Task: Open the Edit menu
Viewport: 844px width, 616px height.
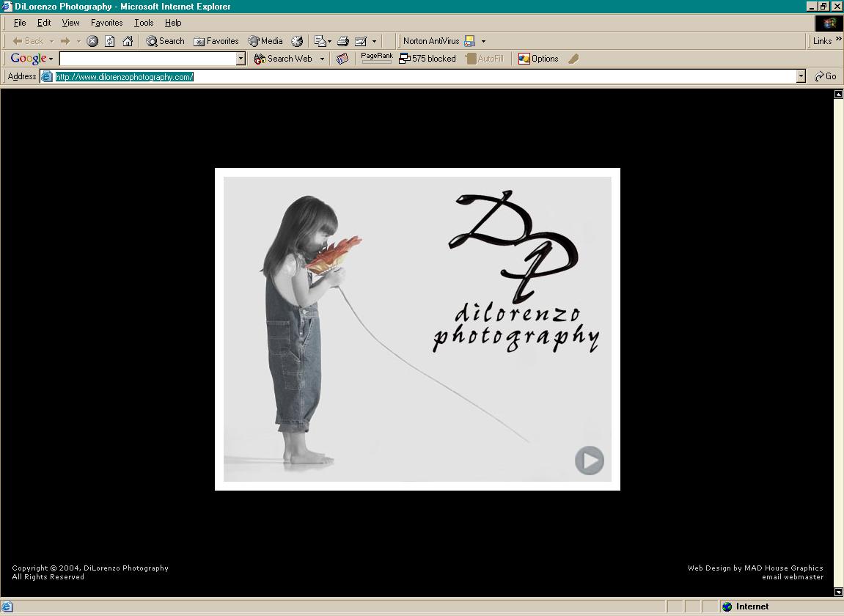Action: point(44,23)
